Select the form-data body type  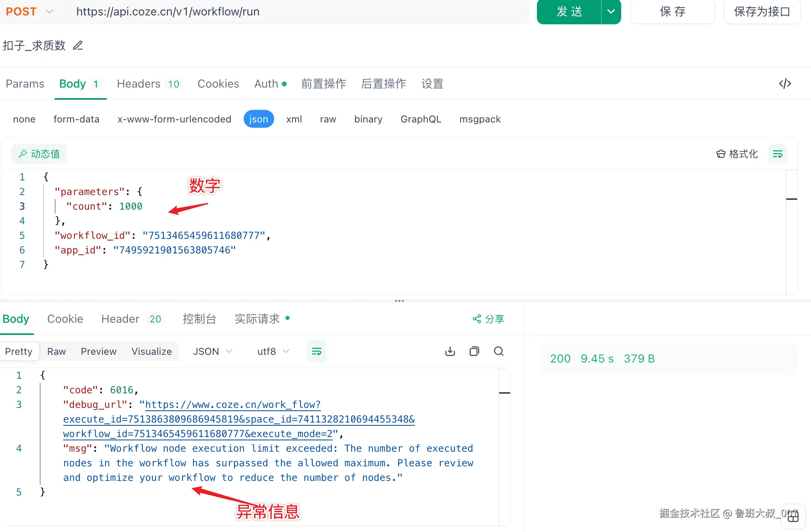tap(76, 119)
